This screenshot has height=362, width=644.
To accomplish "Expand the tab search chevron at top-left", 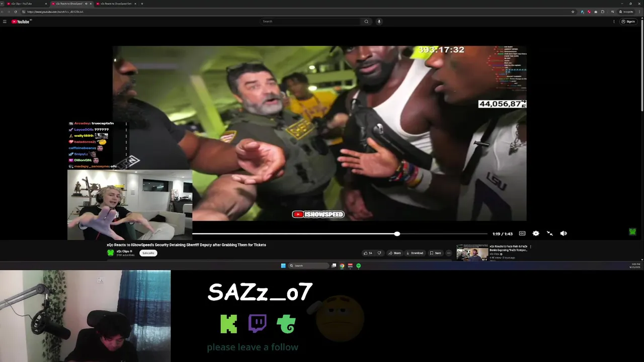I will pyautogui.click(x=2, y=4).
